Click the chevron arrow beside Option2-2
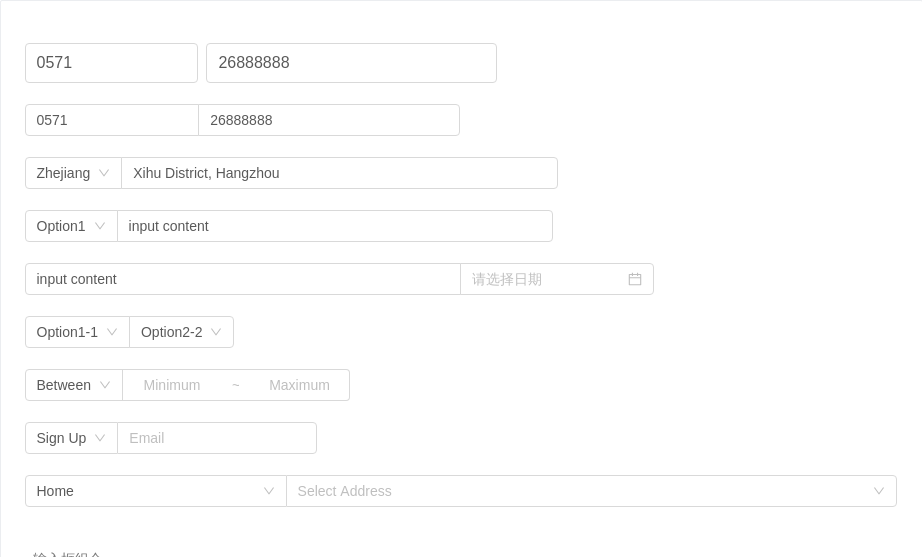The image size is (922, 557). point(216,332)
